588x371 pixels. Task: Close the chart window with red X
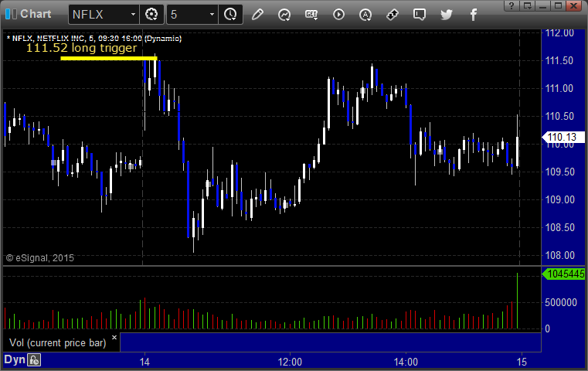[x=574, y=5]
